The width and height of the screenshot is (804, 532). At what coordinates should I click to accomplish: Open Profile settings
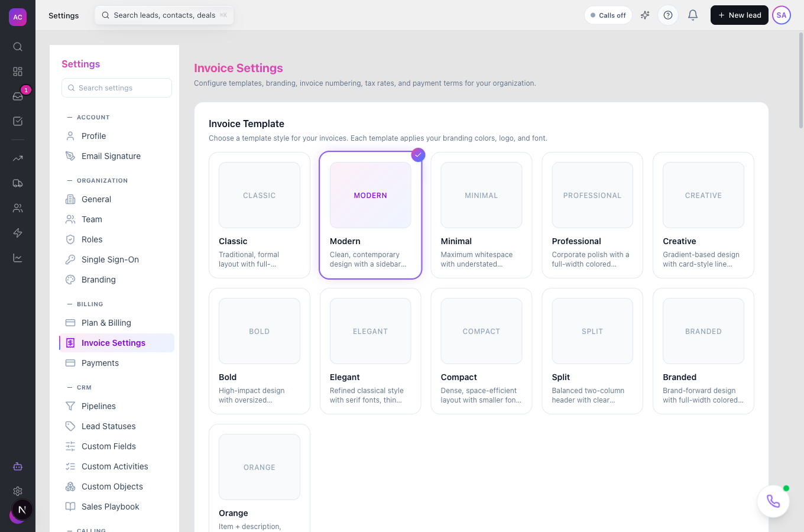point(116,136)
